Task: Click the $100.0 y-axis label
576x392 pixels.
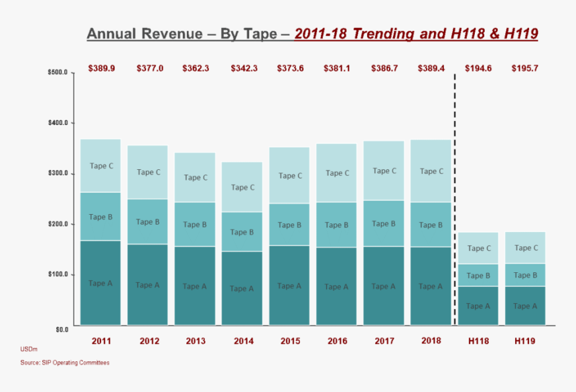Action: pos(58,274)
